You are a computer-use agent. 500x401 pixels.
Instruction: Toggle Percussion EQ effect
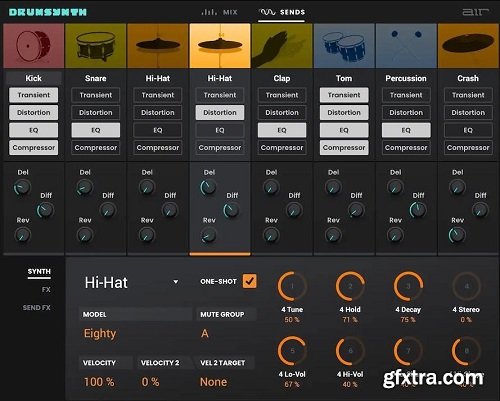pyautogui.click(x=406, y=130)
